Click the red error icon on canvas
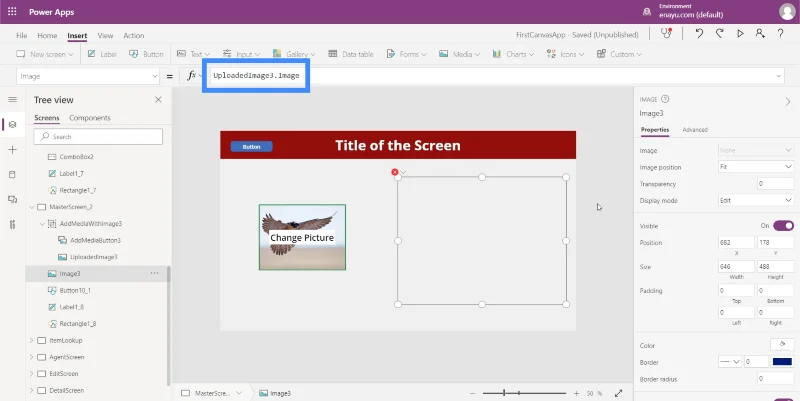The image size is (800, 401). pyautogui.click(x=394, y=172)
